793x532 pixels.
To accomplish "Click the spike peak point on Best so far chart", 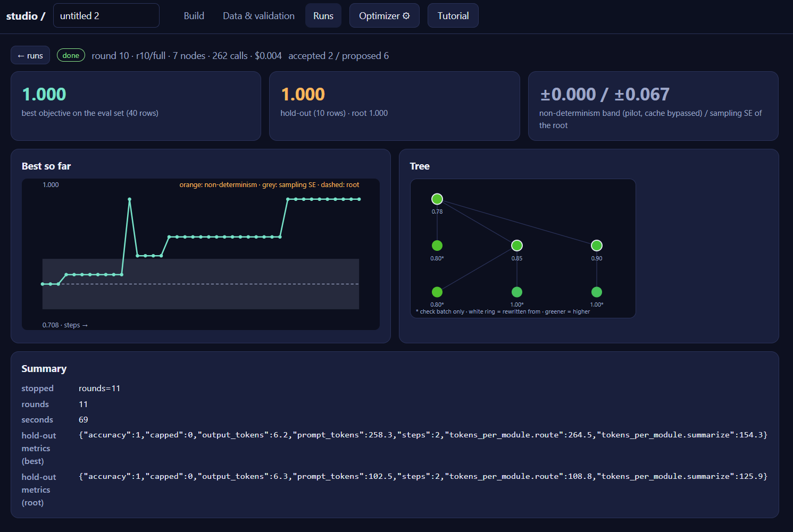I will coord(130,199).
